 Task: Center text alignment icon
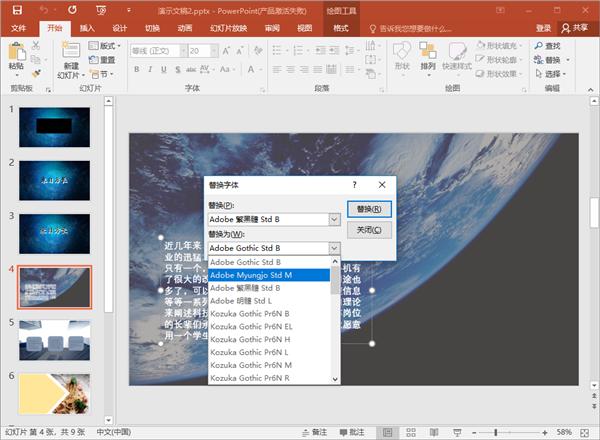pos(290,70)
